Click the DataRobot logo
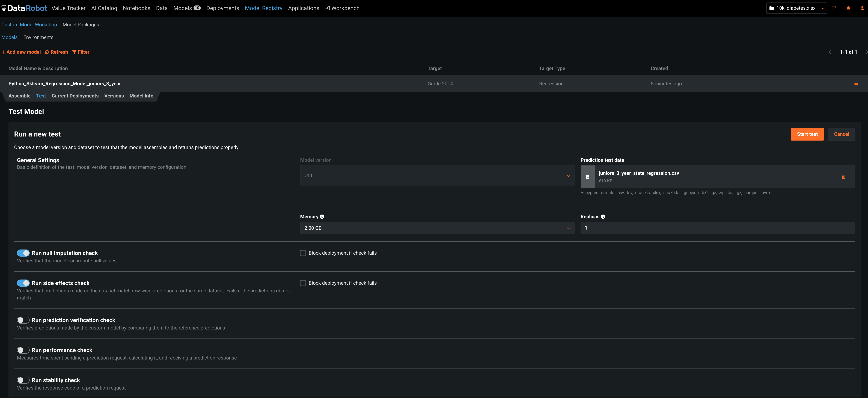This screenshot has width=868, height=398. coord(24,8)
